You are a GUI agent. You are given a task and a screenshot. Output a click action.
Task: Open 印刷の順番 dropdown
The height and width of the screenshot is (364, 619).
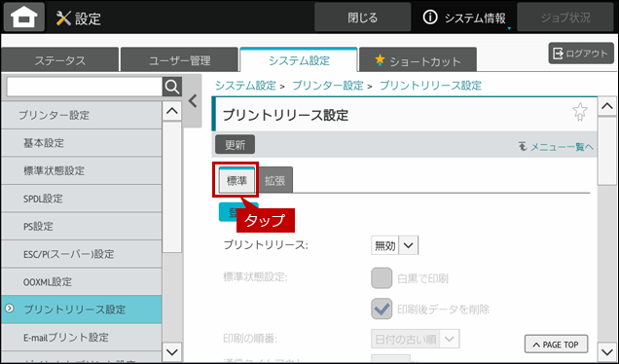coord(416,339)
